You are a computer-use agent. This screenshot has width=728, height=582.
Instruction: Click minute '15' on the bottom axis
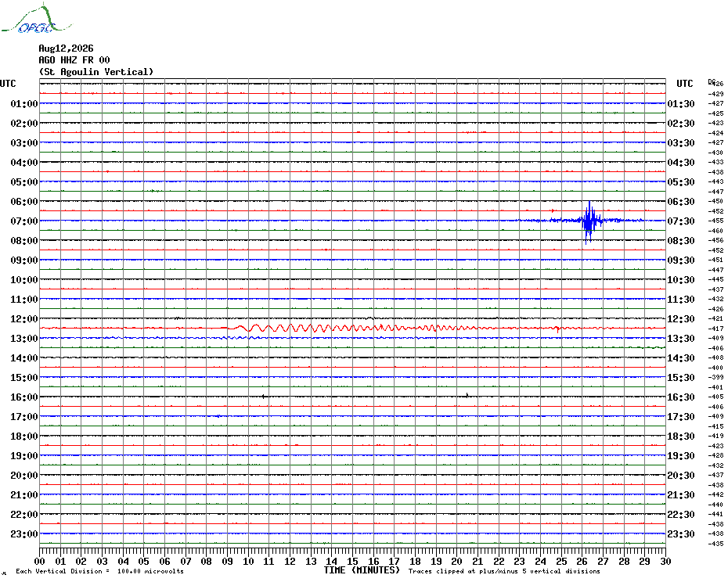[x=353, y=562]
